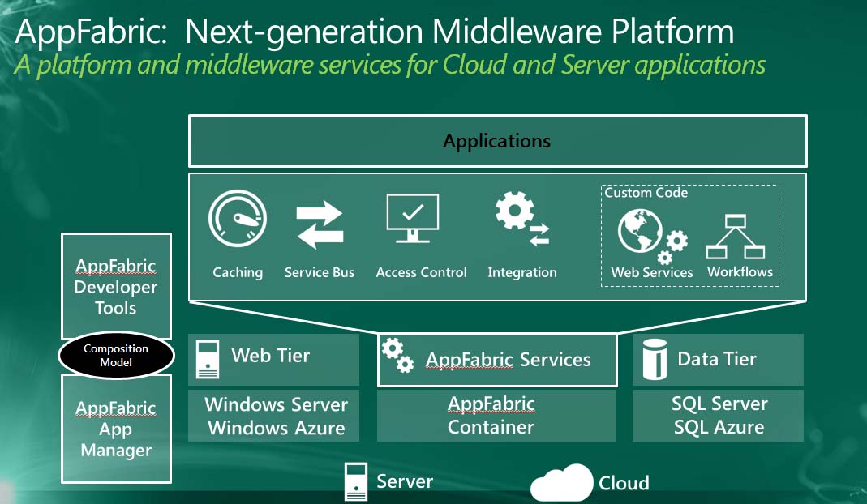Open the Windows Server Windows Azure link

point(273,415)
